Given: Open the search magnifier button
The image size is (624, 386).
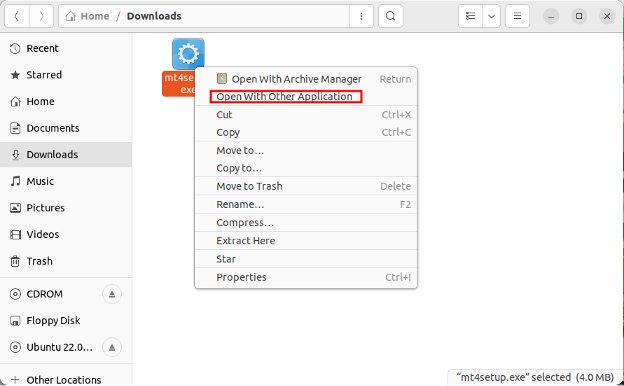Looking at the screenshot, I should (x=391, y=16).
